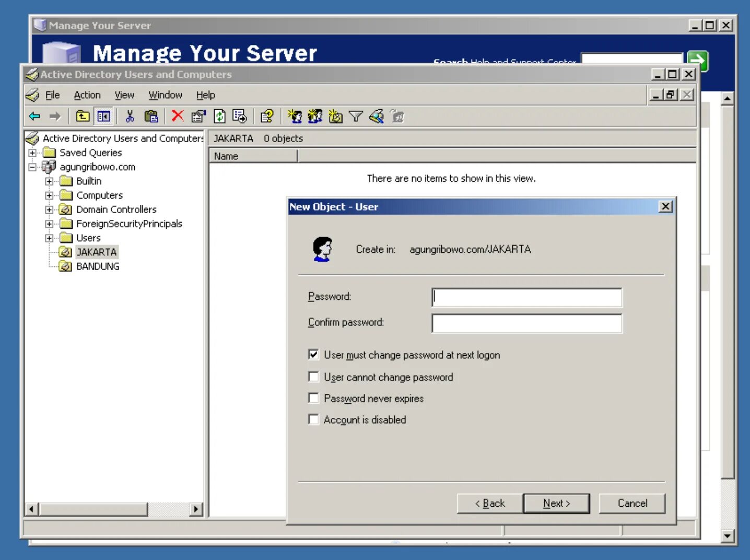
Task: Click the Filter funnel icon
Action: 356,116
